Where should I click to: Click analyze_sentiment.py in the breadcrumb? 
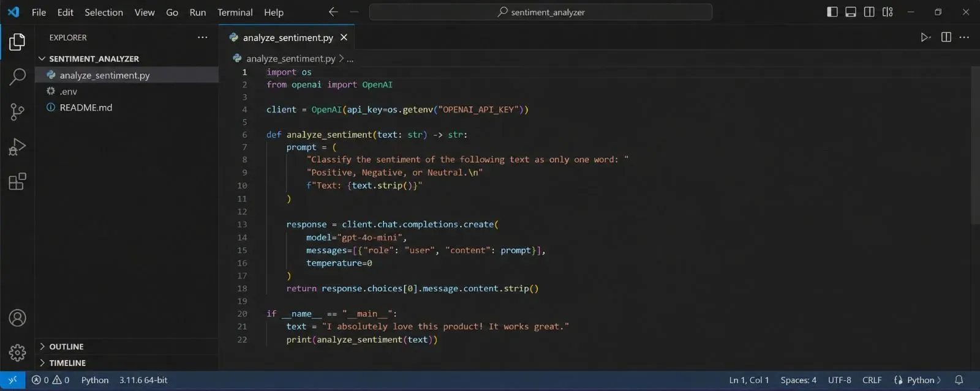tap(290, 59)
